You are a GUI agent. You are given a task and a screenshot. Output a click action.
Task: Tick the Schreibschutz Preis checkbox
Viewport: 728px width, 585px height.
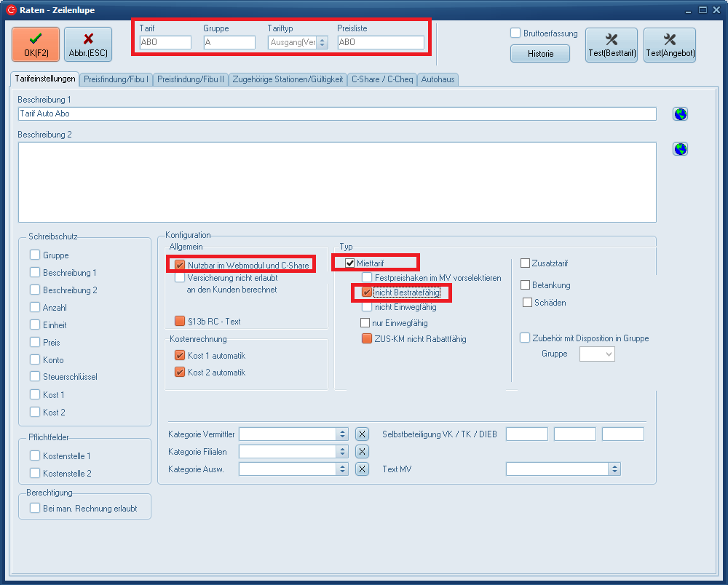tap(35, 343)
